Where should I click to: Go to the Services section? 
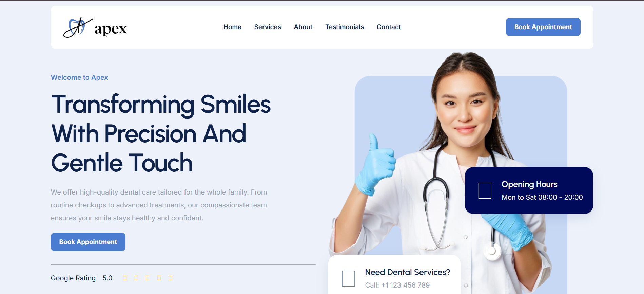click(x=268, y=27)
